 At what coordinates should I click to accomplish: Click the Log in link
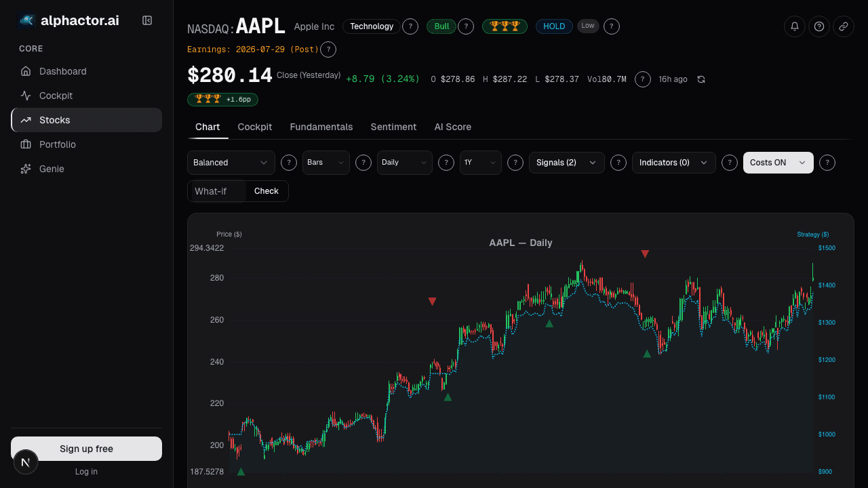(86, 472)
